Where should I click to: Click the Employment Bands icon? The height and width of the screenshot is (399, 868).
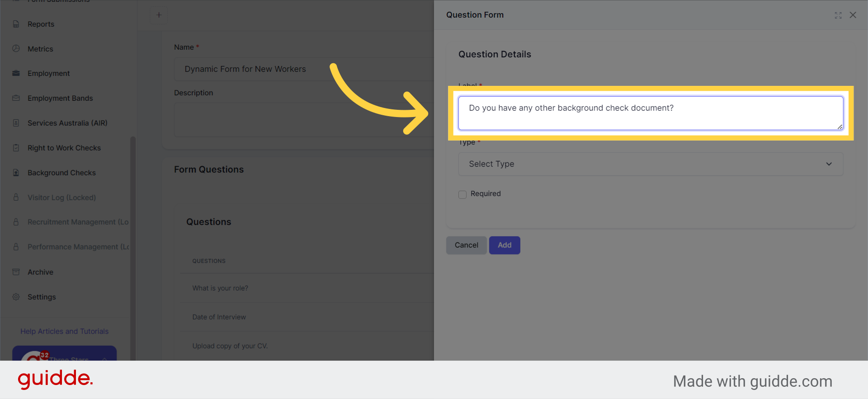click(x=16, y=98)
